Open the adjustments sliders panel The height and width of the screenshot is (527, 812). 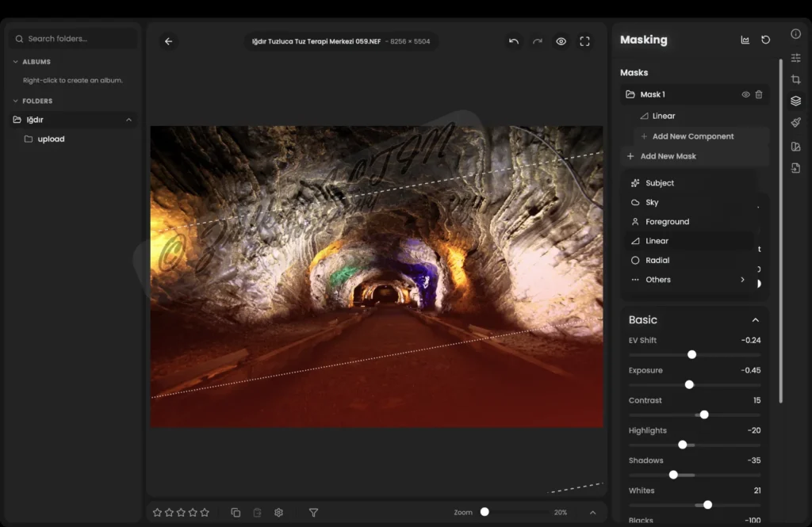(796, 58)
